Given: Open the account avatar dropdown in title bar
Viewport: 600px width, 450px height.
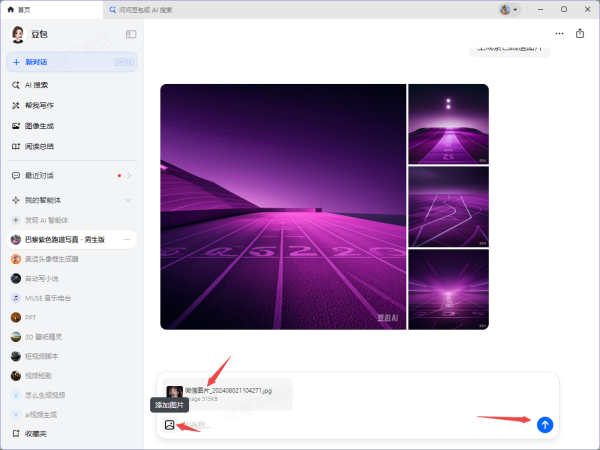Looking at the screenshot, I should pos(509,10).
